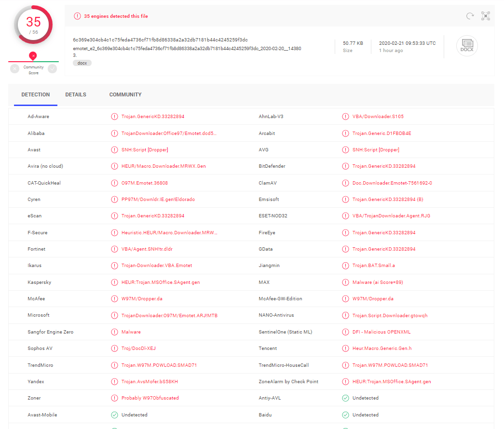Vote positive with community check button
The height and width of the screenshot is (429, 504).
(x=53, y=68)
